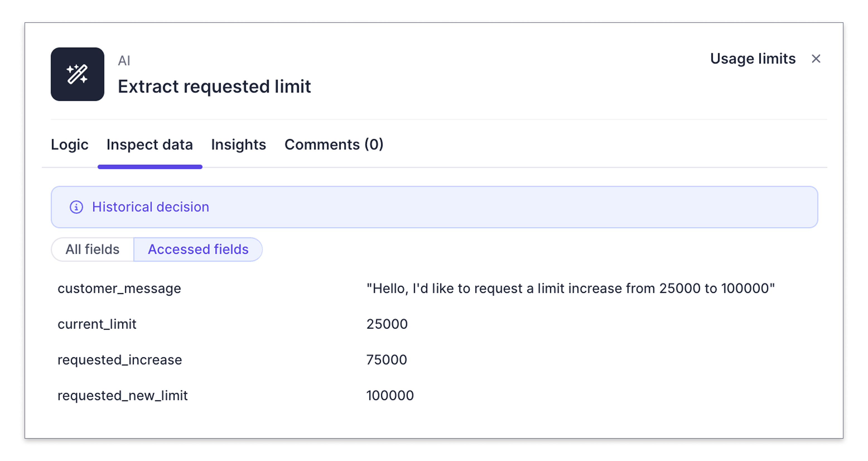The width and height of the screenshot is (868, 461).
Task: Switch to the Logic tab
Action: 69,145
